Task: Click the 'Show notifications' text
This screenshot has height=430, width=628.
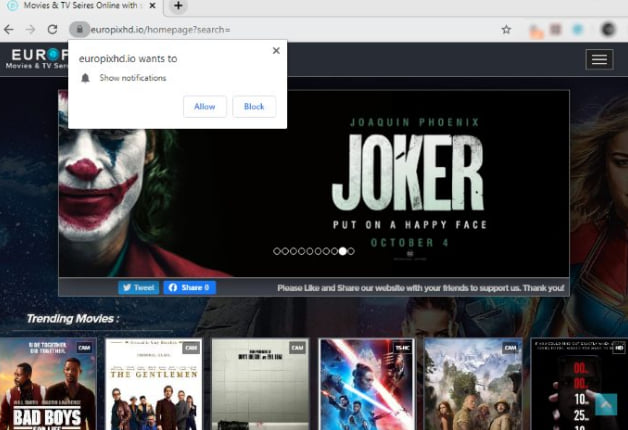Action: point(133,78)
